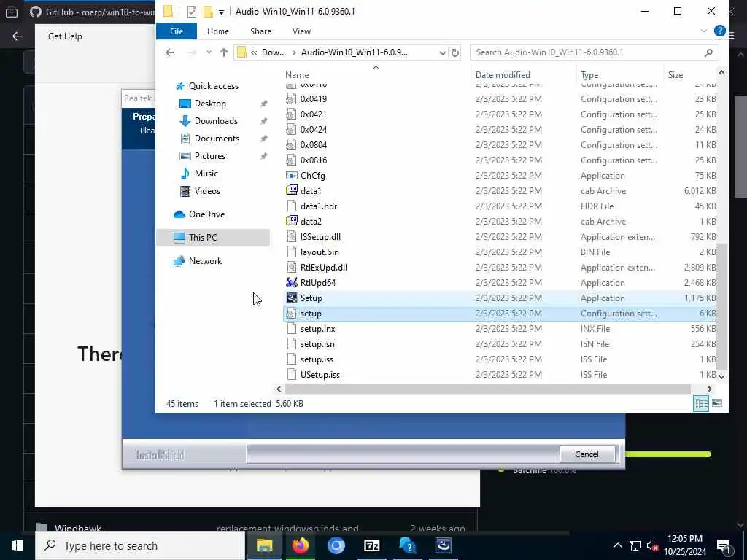Sort files by Size column header

tap(675, 75)
